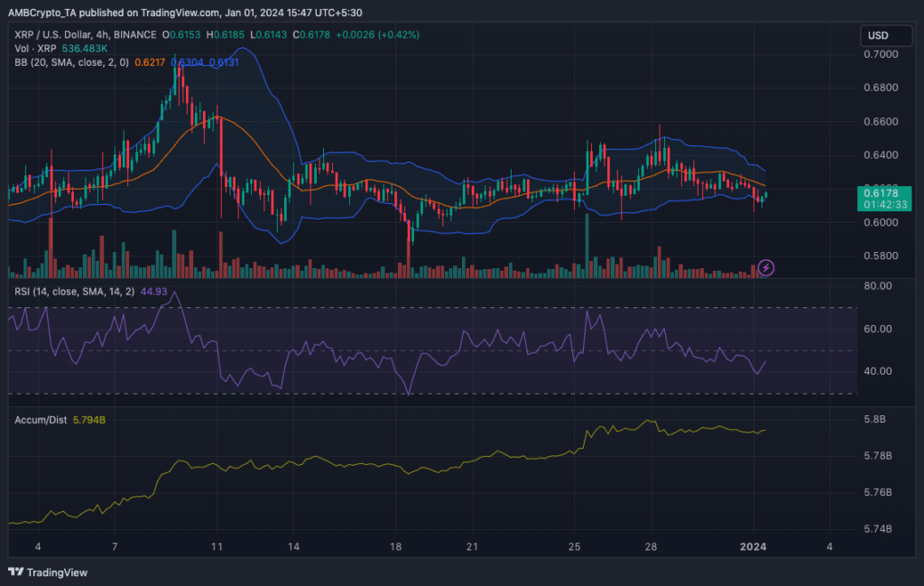Select the Accum/Dist indicator legend
The height and width of the screenshot is (586, 924).
click(x=39, y=420)
